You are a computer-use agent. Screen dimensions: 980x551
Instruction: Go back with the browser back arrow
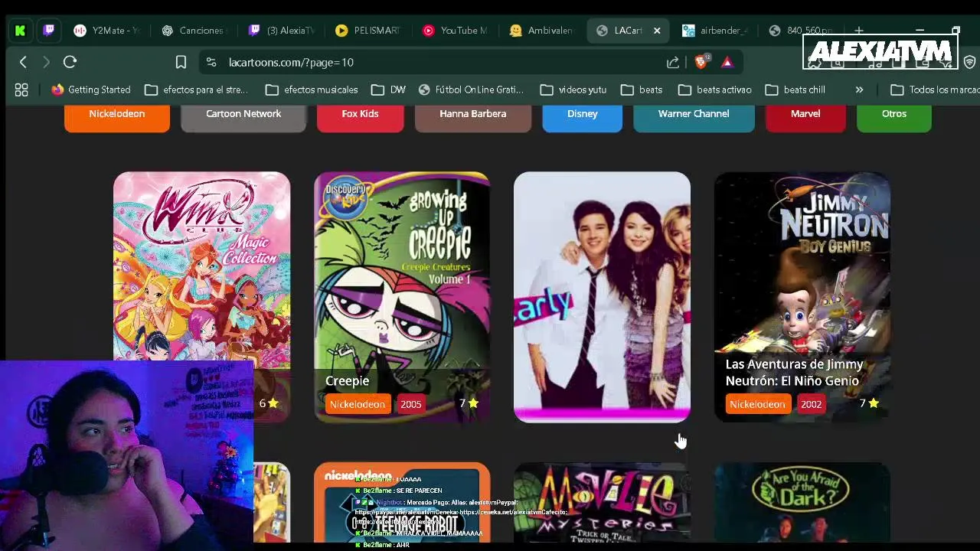coord(23,62)
